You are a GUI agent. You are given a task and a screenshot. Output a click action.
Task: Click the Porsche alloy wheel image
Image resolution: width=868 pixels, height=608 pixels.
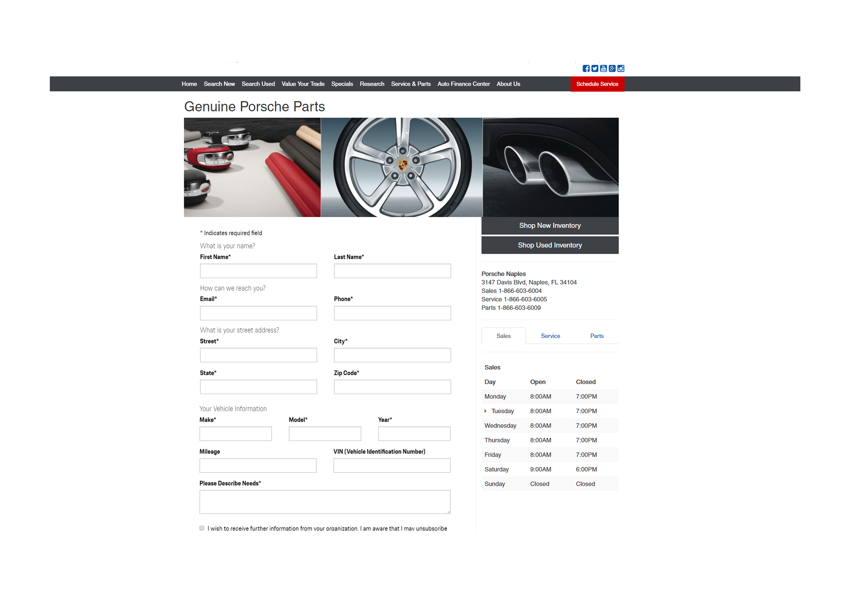click(x=401, y=167)
